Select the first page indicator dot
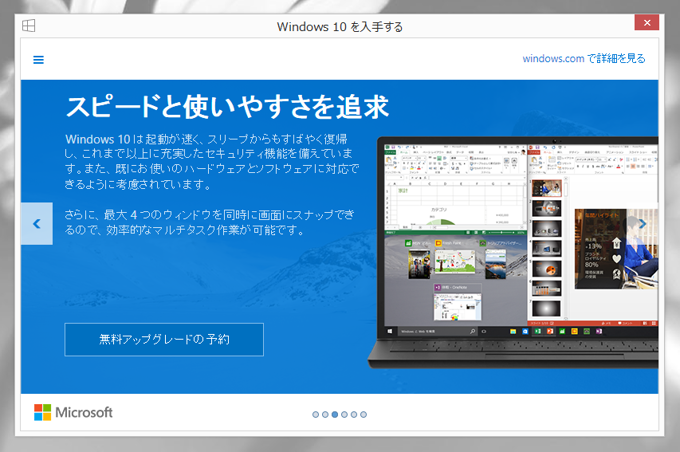This screenshot has height=452, width=680. (x=315, y=415)
